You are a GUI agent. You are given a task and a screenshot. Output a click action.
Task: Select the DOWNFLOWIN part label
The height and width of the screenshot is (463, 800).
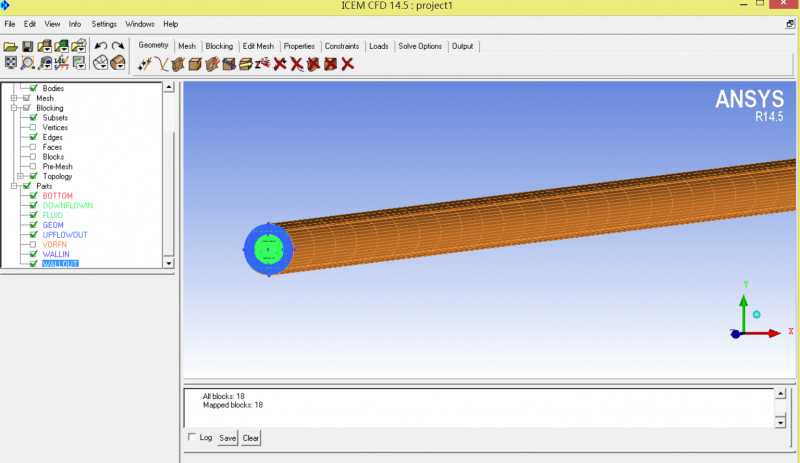tap(68, 205)
